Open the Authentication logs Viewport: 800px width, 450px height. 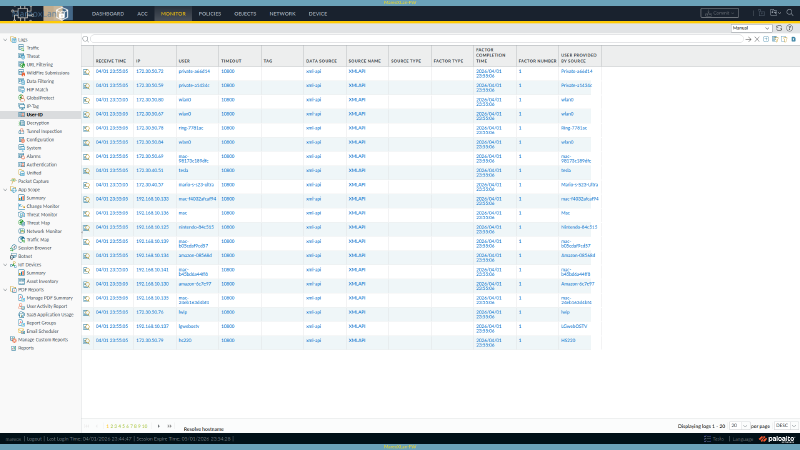click(41, 165)
